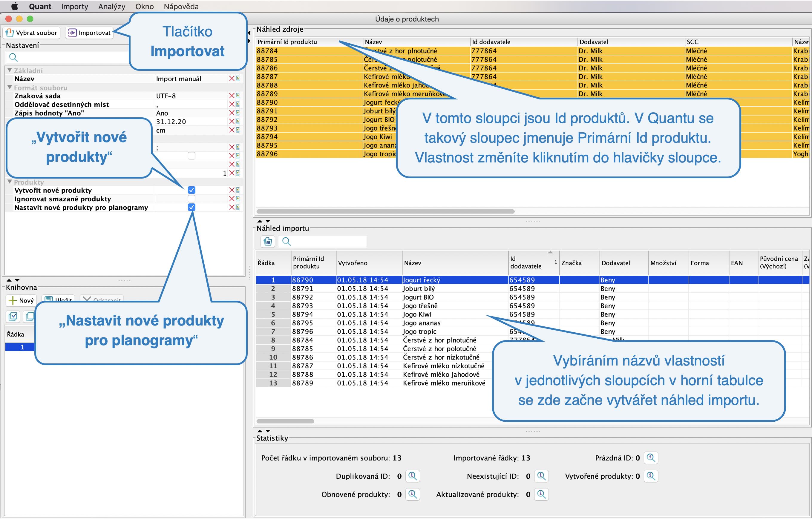This screenshot has height=519, width=812.
Task: Click the Importovat button
Action: 89,33
